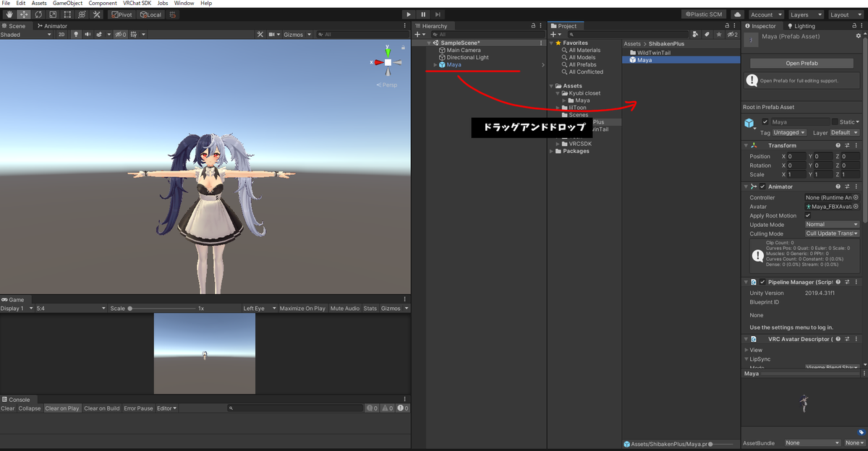Screen dimensions: 868x451
Task: Open the cloud services icon
Action: tap(737, 14)
